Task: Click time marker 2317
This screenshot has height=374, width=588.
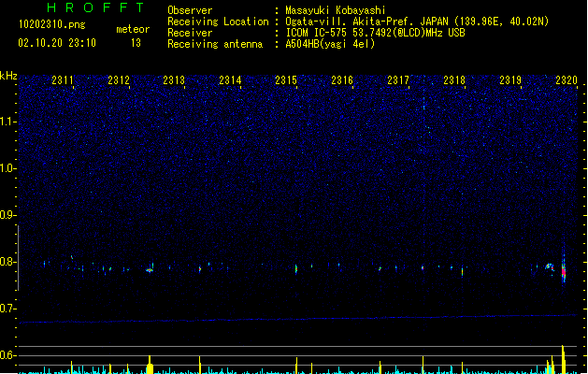Action: (x=398, y=80)
